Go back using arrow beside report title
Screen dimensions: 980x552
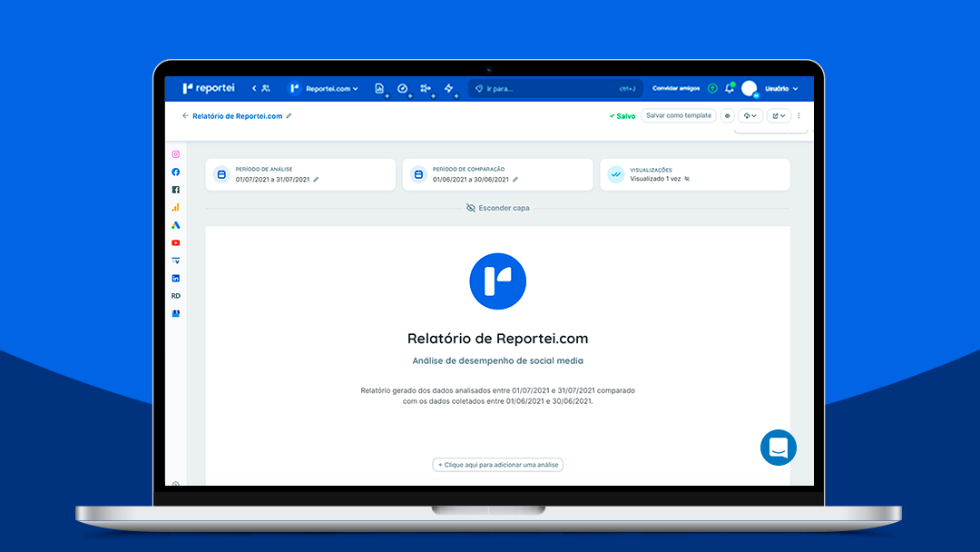(x=185, y=115)
